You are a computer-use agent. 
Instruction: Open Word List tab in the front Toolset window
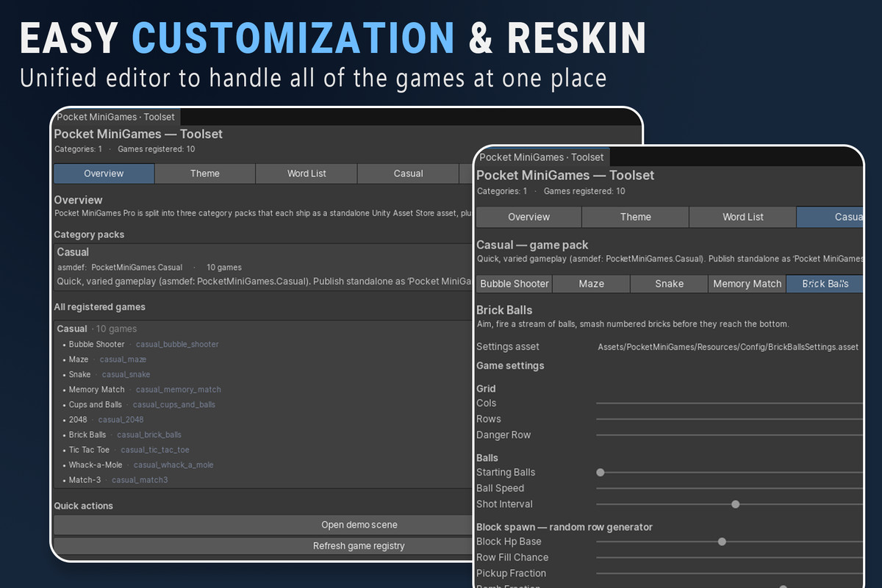point(742,217)
